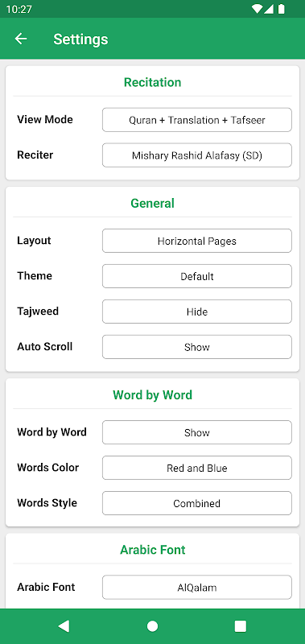The height and width of the screenshot is (644, 305).
Task: Change reciter from Mishary Rashid Alafasy
Action: coord(197,155)
